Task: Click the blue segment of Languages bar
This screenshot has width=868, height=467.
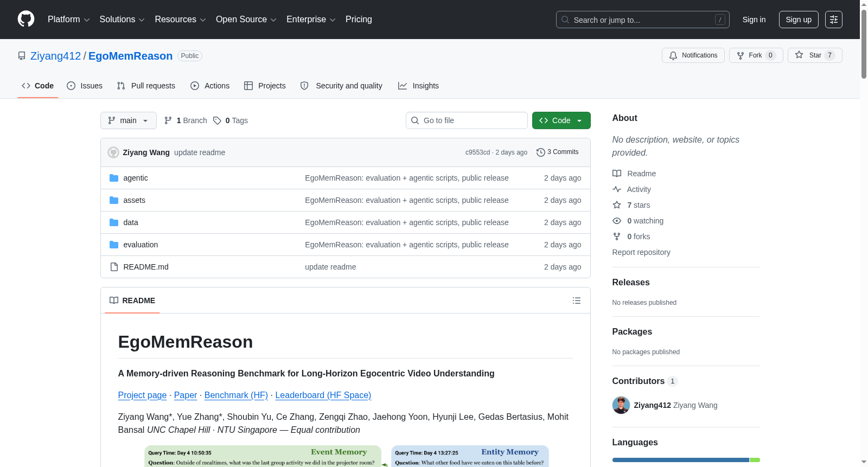Action: click(681, 460)
